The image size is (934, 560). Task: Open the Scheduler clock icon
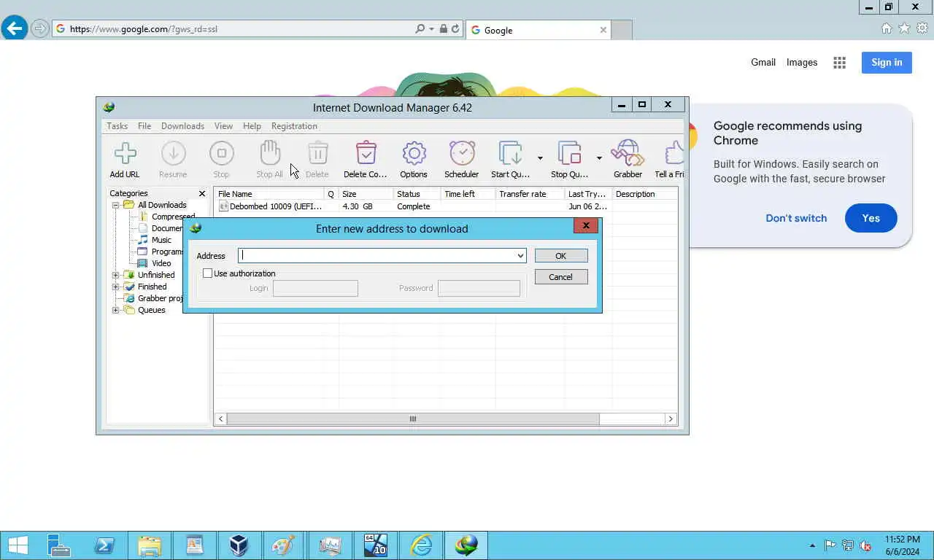pos(462,154)
